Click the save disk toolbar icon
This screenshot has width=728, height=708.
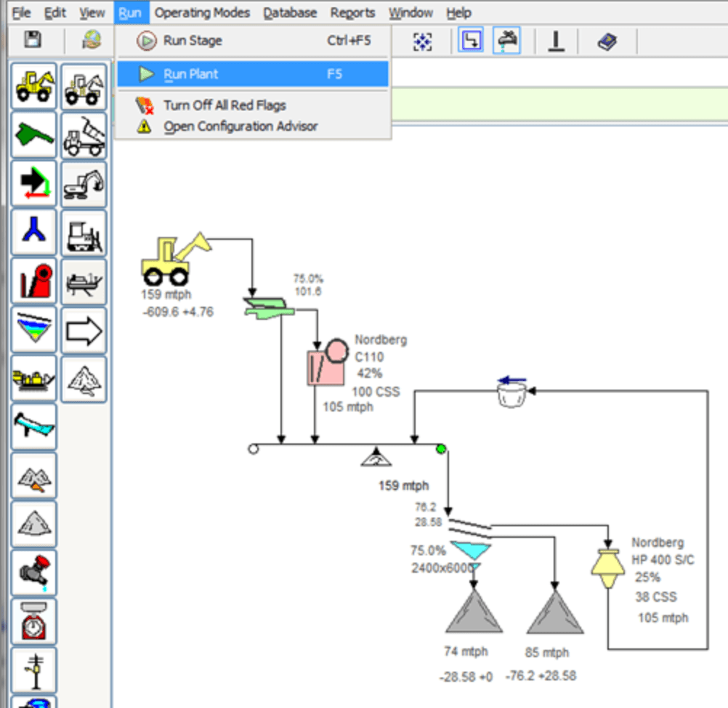click(x=32, y=41)
